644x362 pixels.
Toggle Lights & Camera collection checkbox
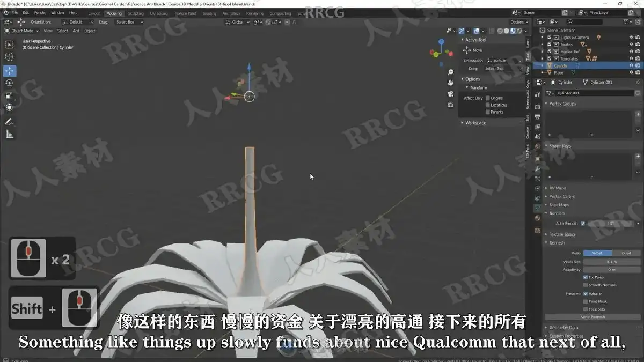click(549, 38)
